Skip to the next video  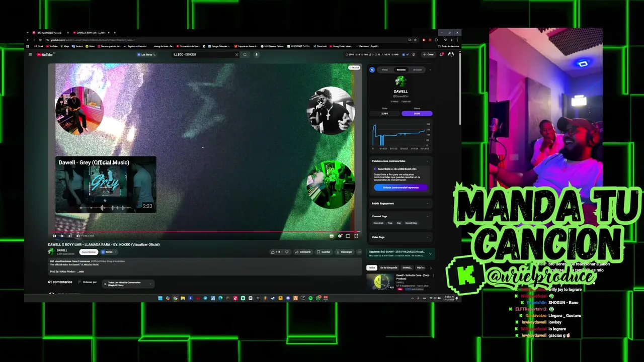70,236
